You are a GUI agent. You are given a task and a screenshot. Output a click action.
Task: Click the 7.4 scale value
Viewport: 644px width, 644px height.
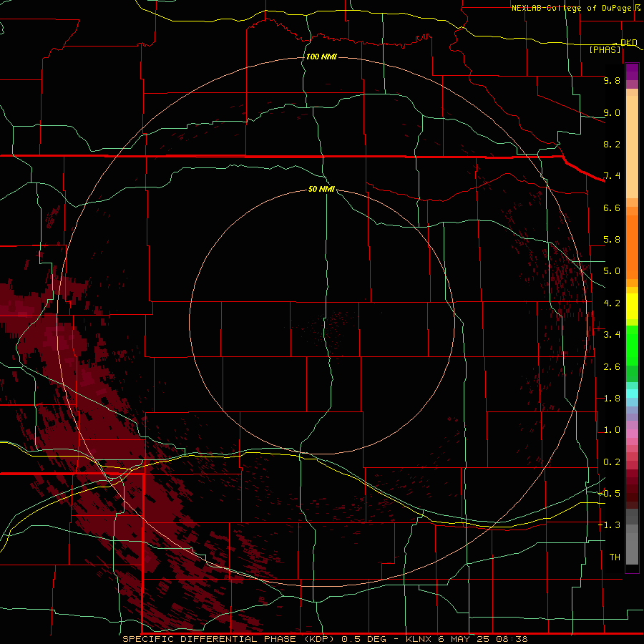tap(612, 176)
